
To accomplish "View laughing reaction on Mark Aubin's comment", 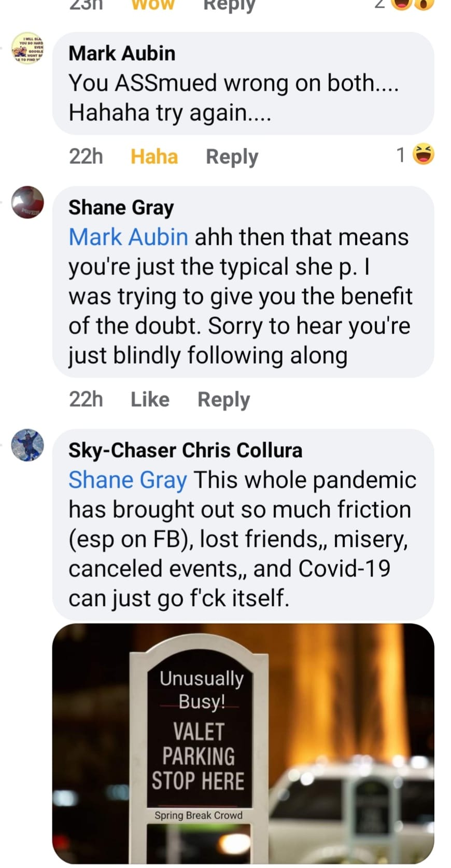I will 424,155.
